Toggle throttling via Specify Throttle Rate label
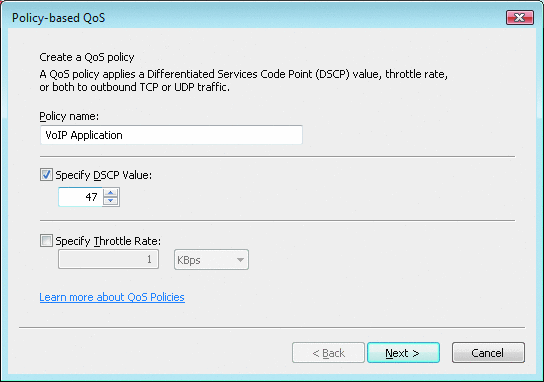The image size is (544, 382). (108, 241)
